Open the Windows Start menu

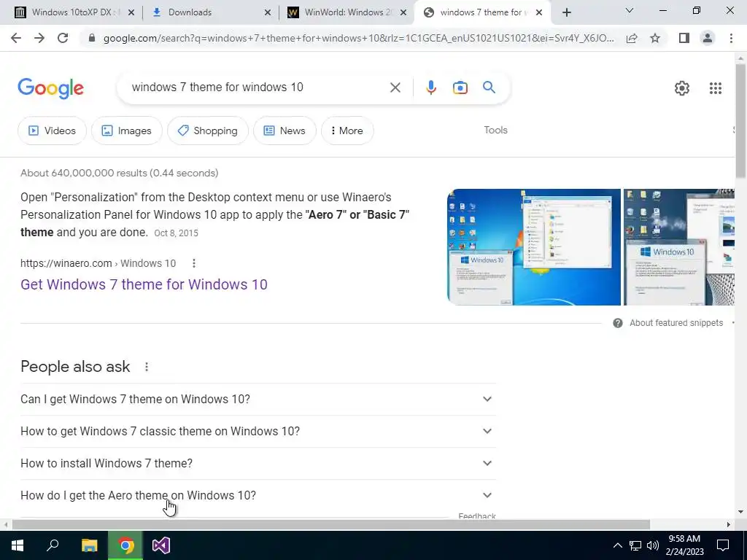18,545
